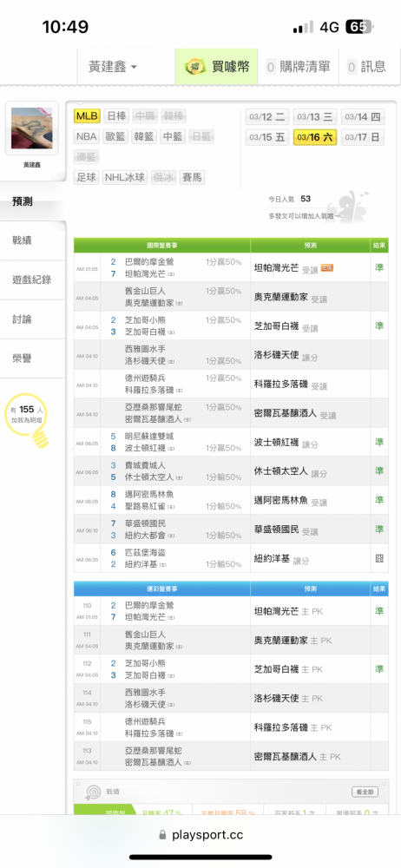The height and width of the screenshot is (868, 401).
Task: Open the 遊戲紀錄 sidebar tab
Action: click(33, 280)
